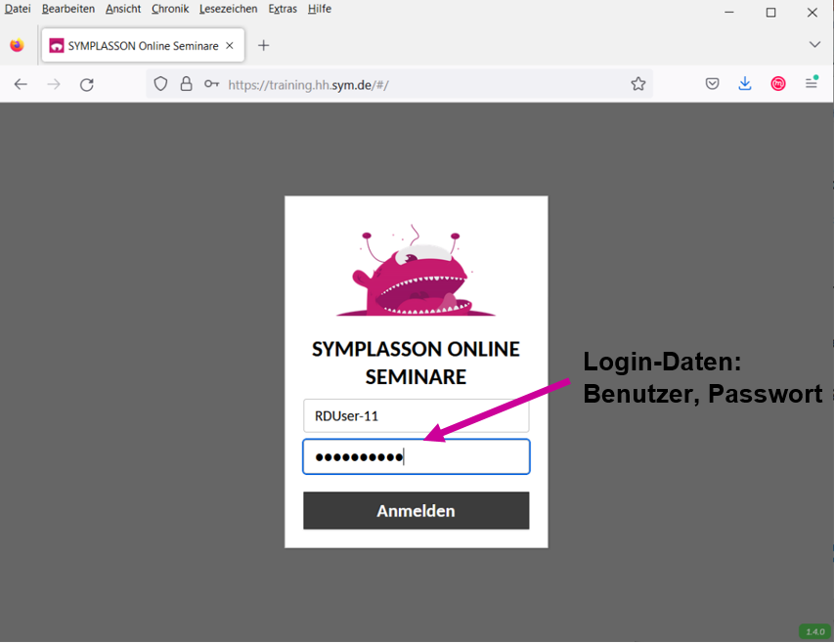The image size is (835, 644).
Task: Click the 1.4.0 version badge
Action: coord(814,631)
